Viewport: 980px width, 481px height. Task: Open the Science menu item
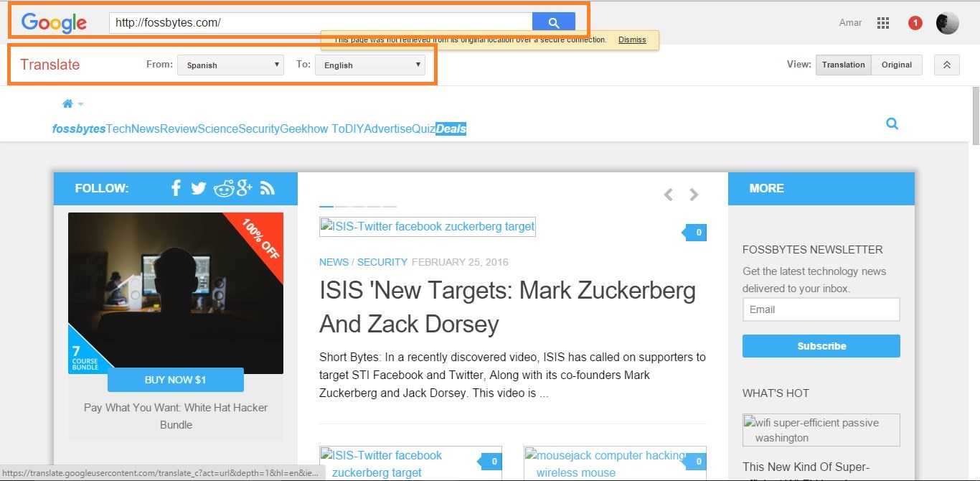point(217,129)
